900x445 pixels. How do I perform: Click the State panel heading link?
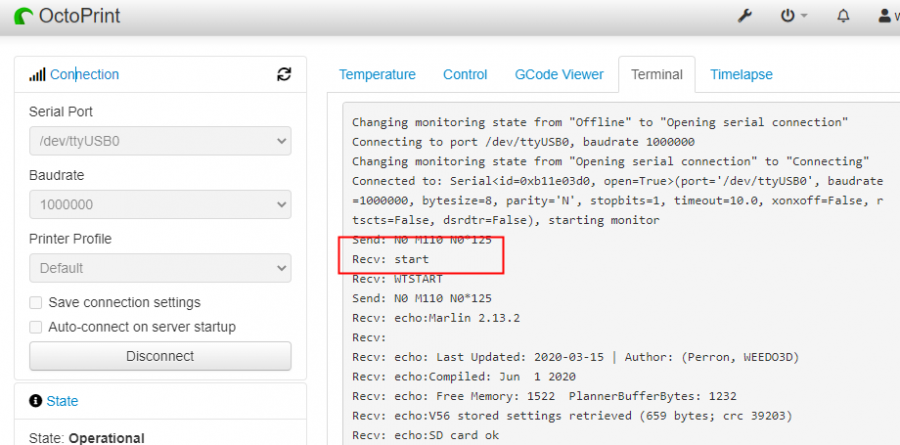(x=62, y=401)
